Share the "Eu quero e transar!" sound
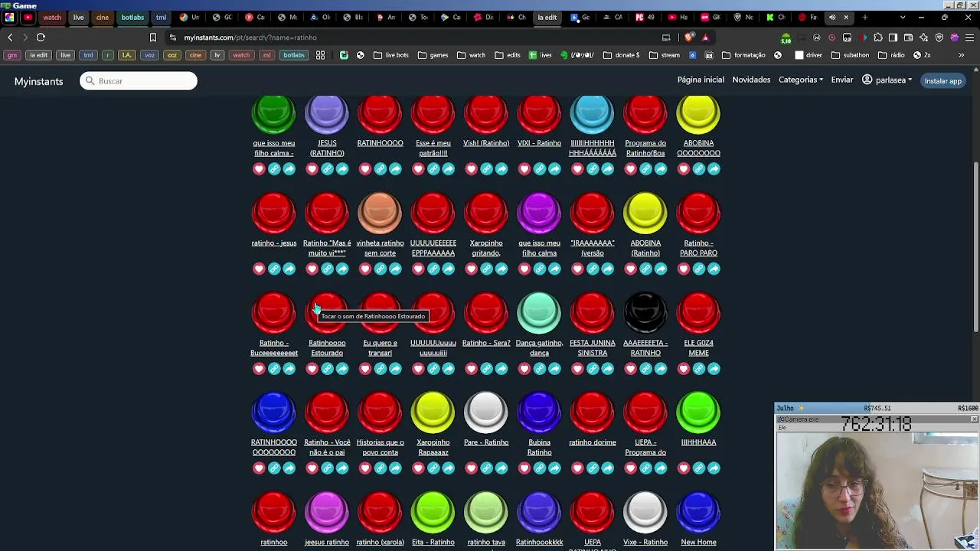 [395, 369]
